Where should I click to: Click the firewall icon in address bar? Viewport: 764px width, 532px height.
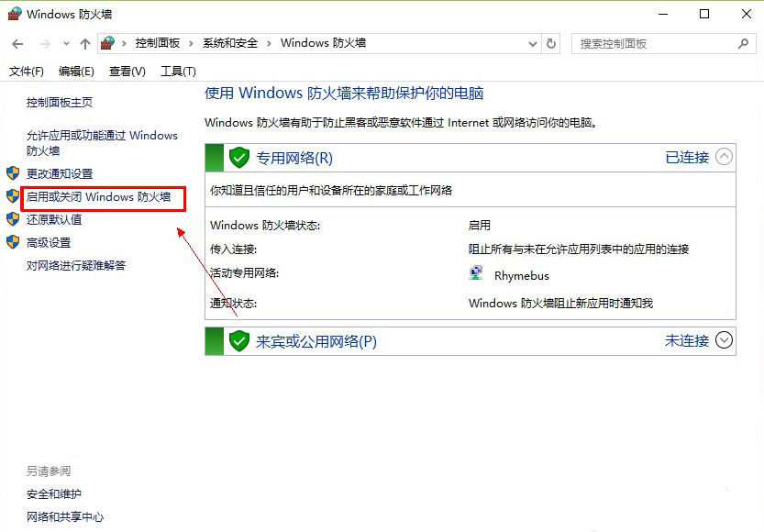tap(107, 43)
